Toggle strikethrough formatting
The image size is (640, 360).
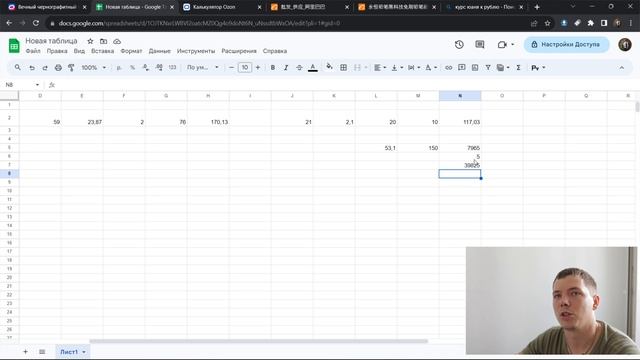tap(299, 68)
